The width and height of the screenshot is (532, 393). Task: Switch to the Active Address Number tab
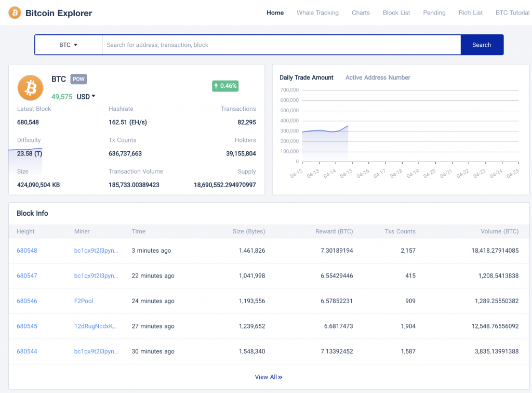click(x=378, y=77)
